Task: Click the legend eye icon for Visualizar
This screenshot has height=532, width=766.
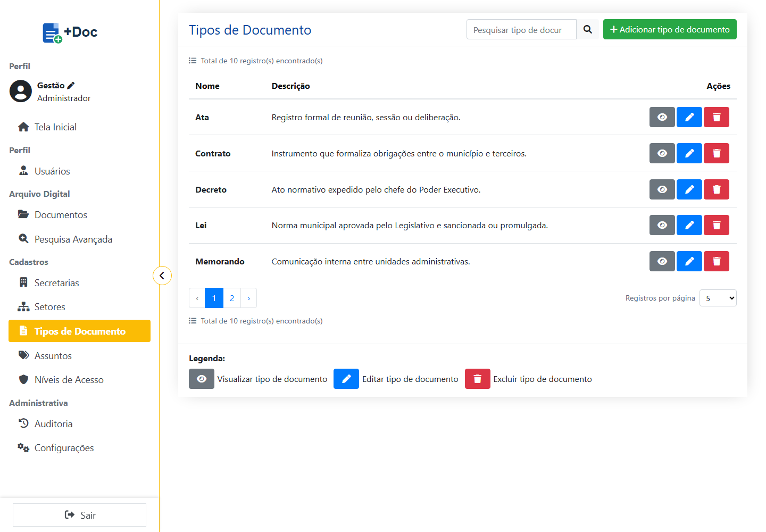Action: [202, 379]
